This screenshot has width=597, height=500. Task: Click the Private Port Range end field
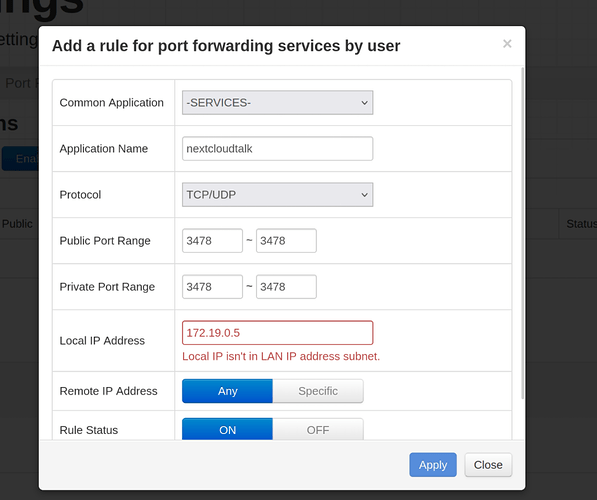pos(286,287)
